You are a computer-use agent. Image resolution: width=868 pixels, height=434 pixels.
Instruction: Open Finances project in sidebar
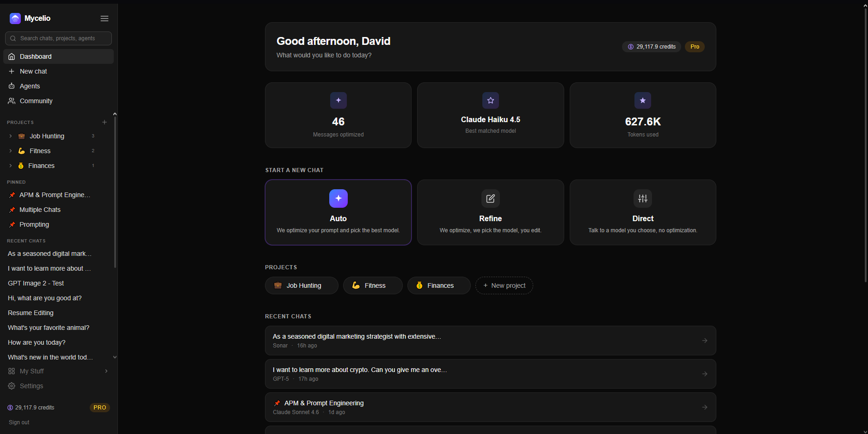pyautogui.click(x=41, y=166)
